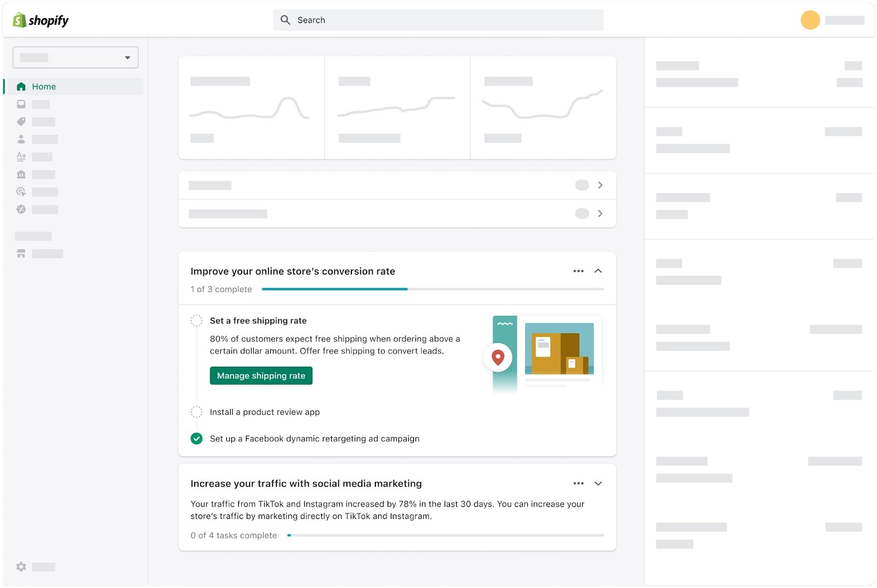This screenshot has width=877, height=588.
Task: Collapse the conversion rate card
Action: point(598,271)
